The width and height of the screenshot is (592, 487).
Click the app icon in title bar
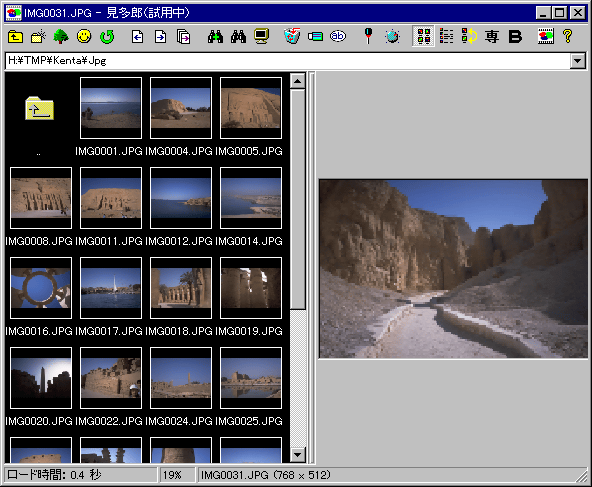tap(14, 13)
